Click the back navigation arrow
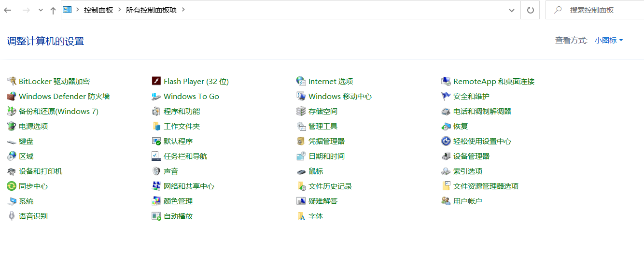 tap(8, 10)
